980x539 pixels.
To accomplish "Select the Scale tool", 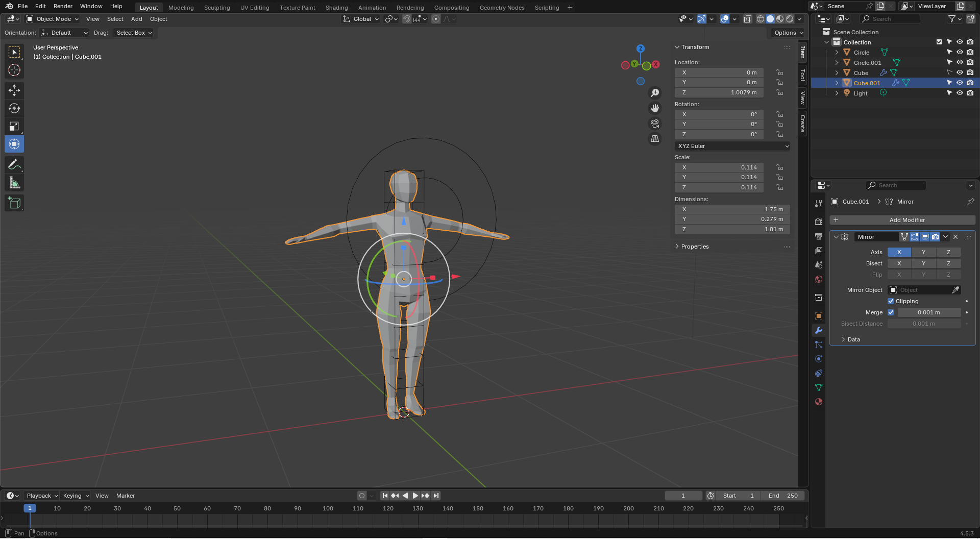I will [14, 126].
